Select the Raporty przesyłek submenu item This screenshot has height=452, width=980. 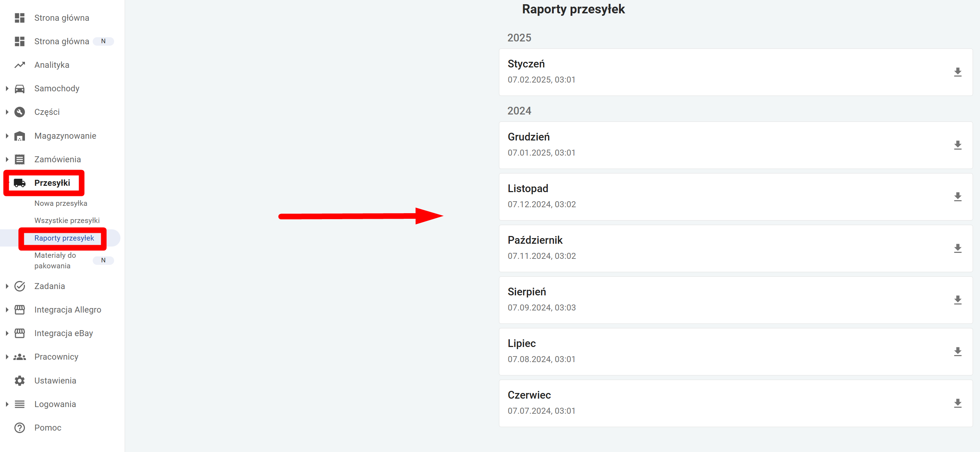click(64, 238)
